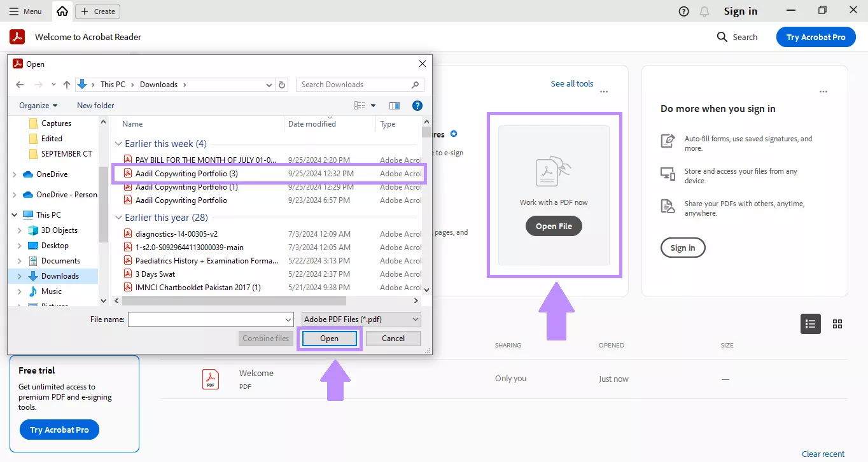The image size is (868, 462).
Task: Click the notifications bell icon
Action: (704, 11)
